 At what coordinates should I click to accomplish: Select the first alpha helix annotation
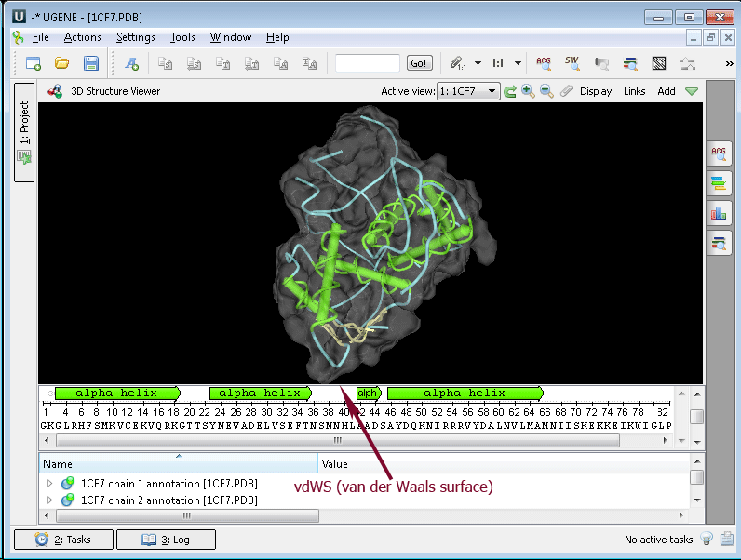[x=117, y=393]
